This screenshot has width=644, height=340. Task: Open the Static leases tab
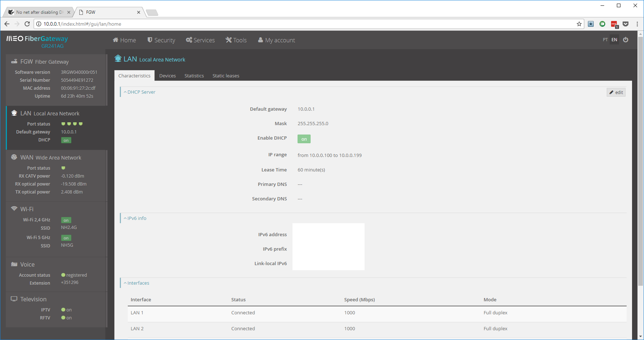(x=226, y=76)
